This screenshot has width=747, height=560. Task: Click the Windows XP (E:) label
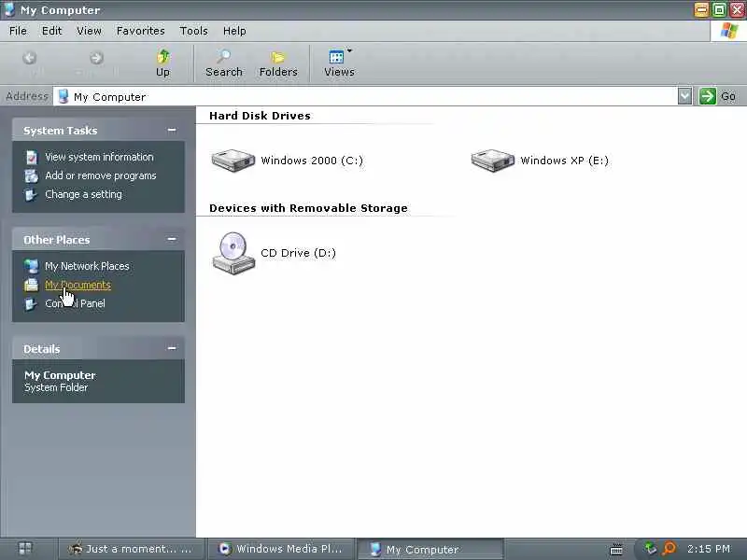(565, 161)
